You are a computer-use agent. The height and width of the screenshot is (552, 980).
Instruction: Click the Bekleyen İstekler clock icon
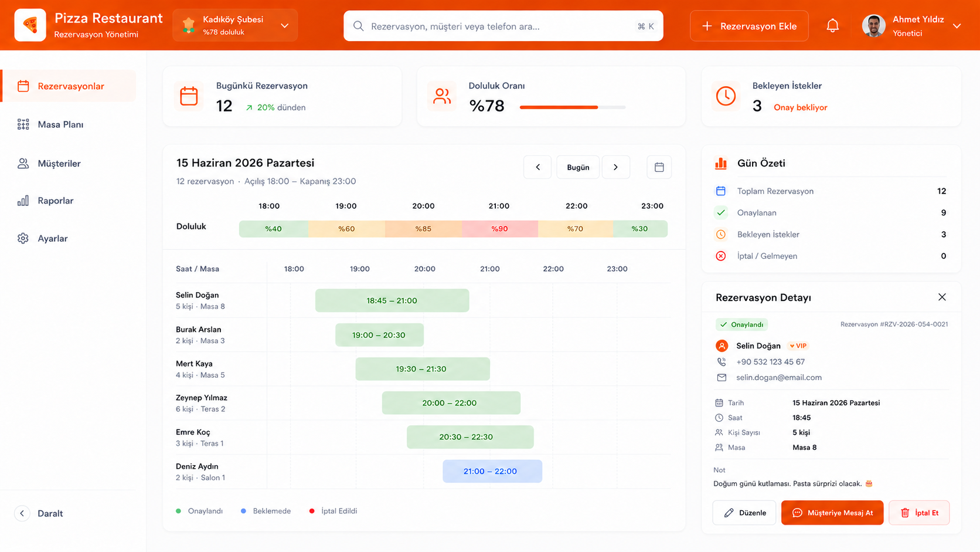pyautogui.click(x=726, y=96)
